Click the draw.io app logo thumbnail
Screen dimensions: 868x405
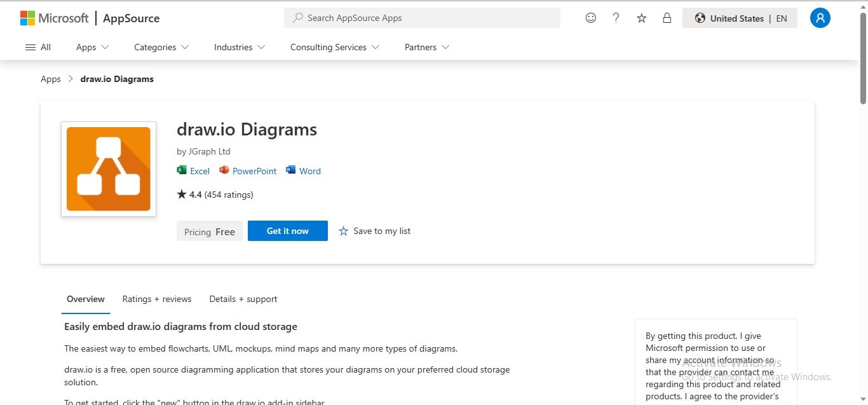(109, 169)
